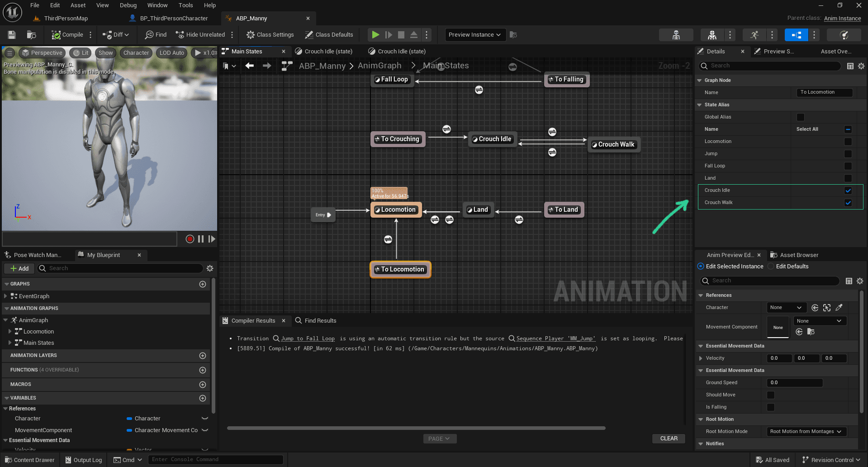
Task: Click the Details panel search field
Action: [x=770, y=66]
